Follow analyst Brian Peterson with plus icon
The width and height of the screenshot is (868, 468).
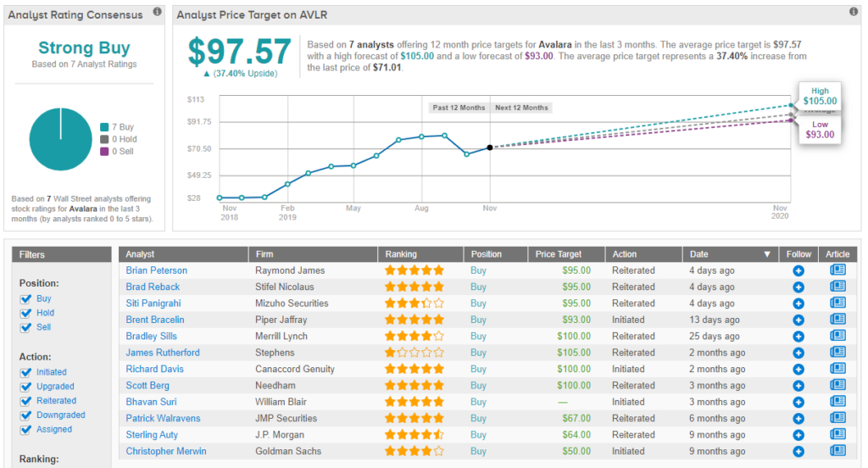click(x=798, y=270)
